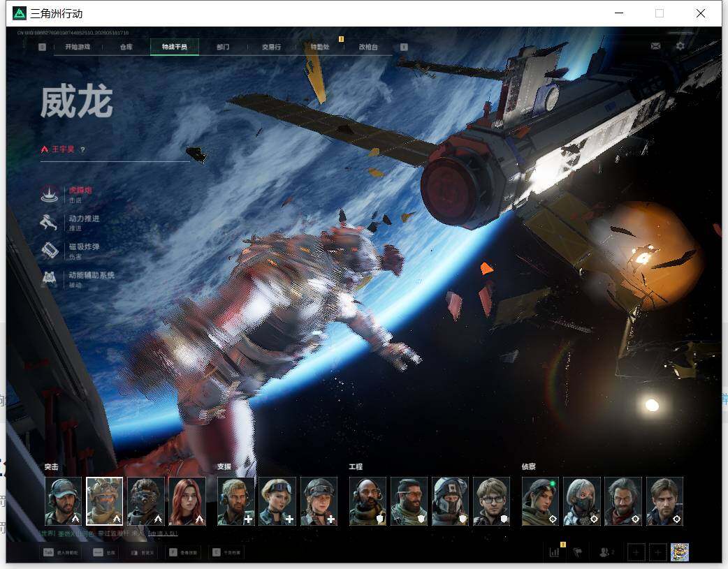Open the settings gear icon

pos(680,46)
